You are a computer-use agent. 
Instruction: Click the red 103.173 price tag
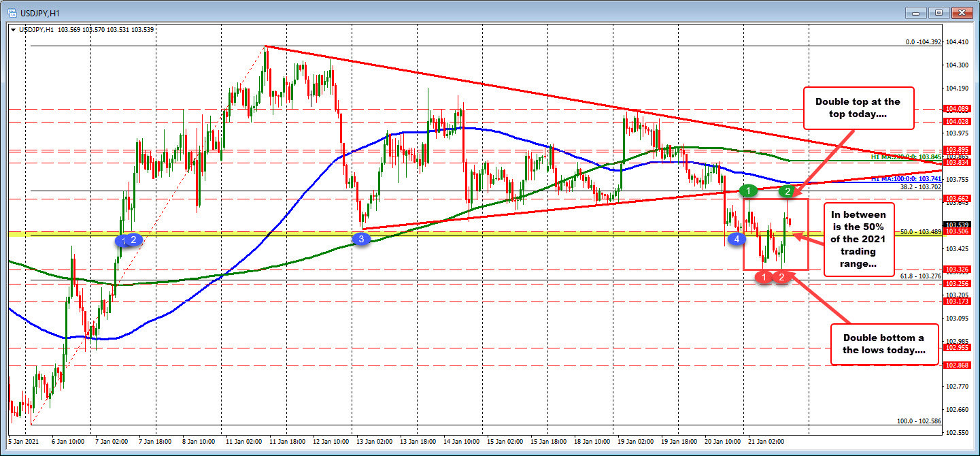point(958,301)
